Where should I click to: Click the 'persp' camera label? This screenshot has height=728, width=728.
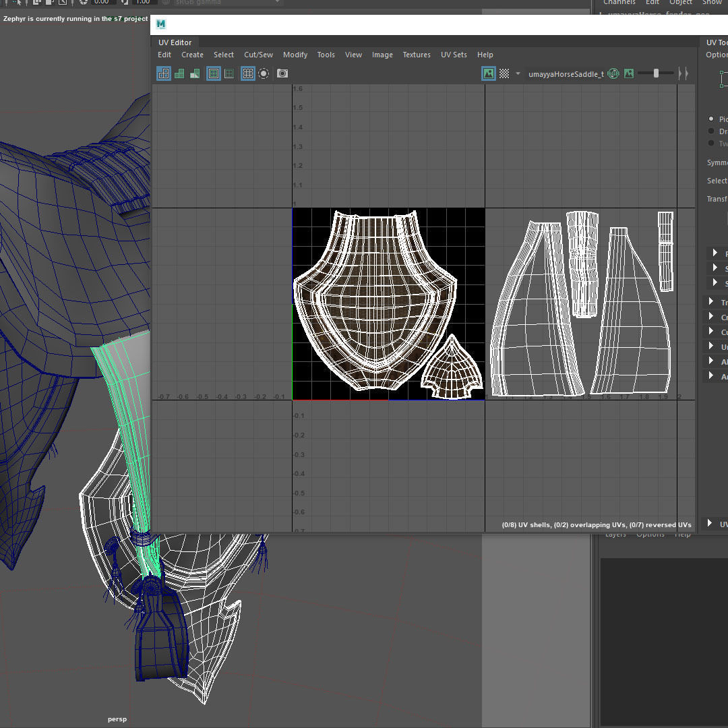(x=117, y=719)
